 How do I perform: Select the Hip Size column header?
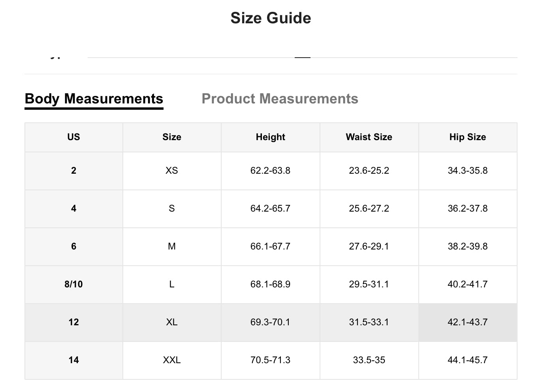click(x=467, y=137)
